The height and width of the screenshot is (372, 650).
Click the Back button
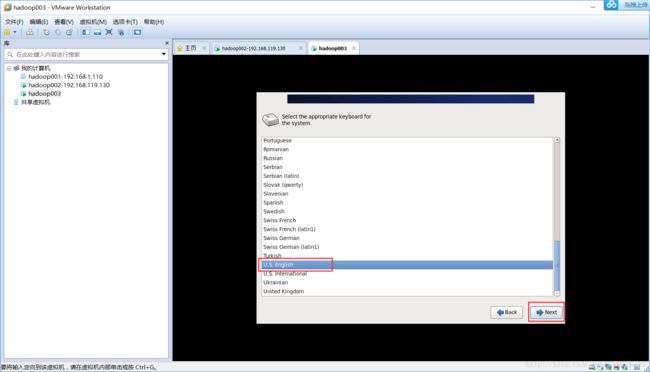point(507,312)
